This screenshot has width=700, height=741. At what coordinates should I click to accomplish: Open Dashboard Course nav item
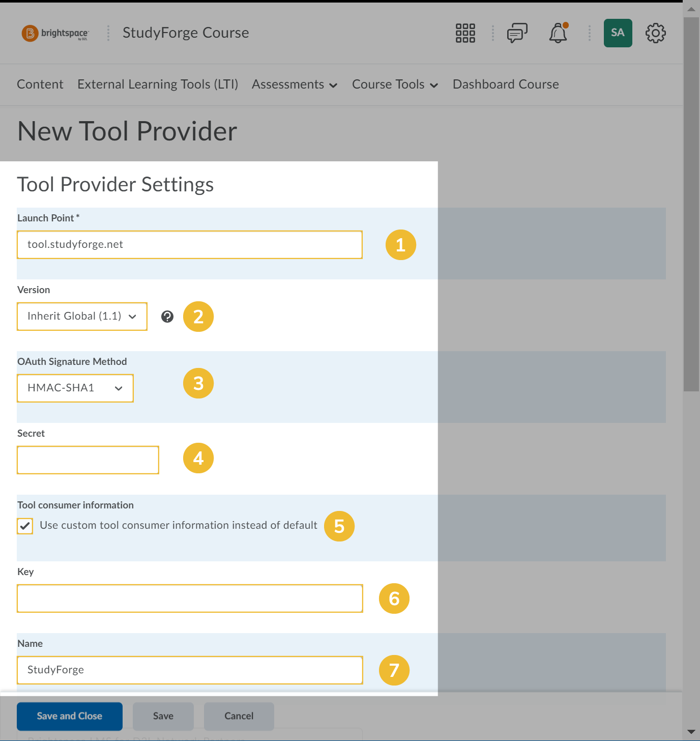(x=506, y=84)
